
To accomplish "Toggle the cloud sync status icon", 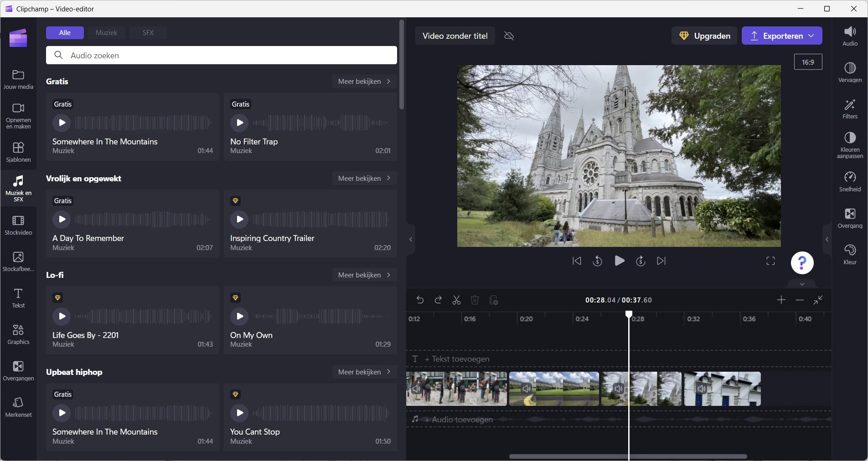I will (509, 36).
